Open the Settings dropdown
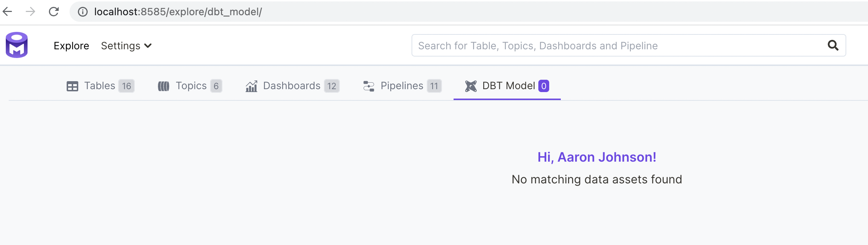The image size is (868, 245). 121,46
